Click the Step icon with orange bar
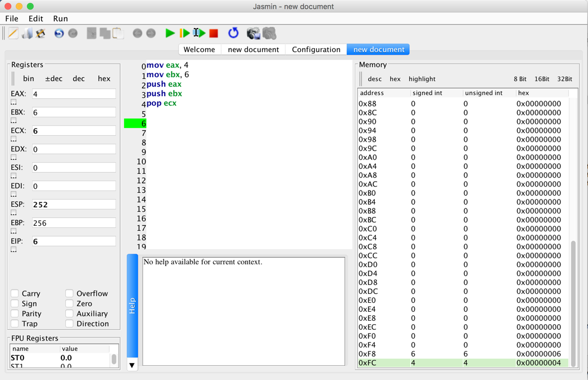 tap(184, 34)
